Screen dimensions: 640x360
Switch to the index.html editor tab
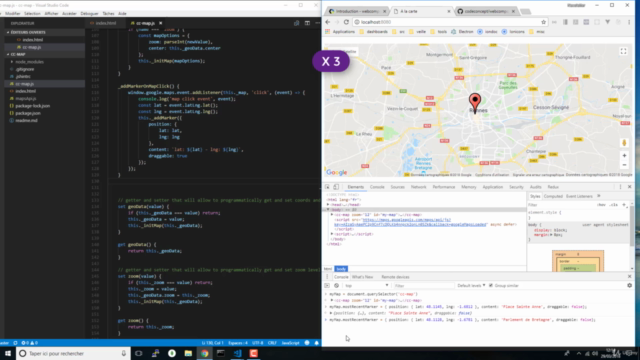point(106,23)
